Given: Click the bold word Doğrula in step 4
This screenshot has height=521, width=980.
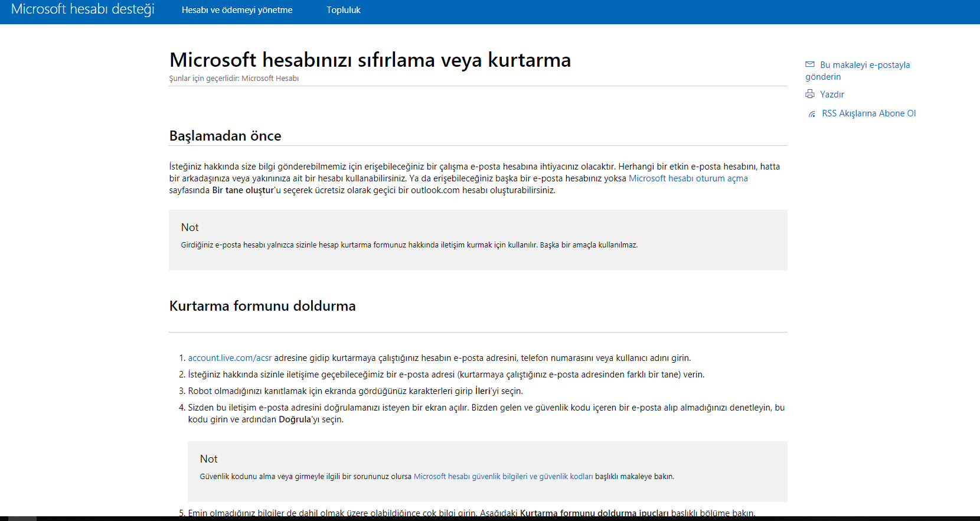Looking at the screenshot, I should point(295,419).
